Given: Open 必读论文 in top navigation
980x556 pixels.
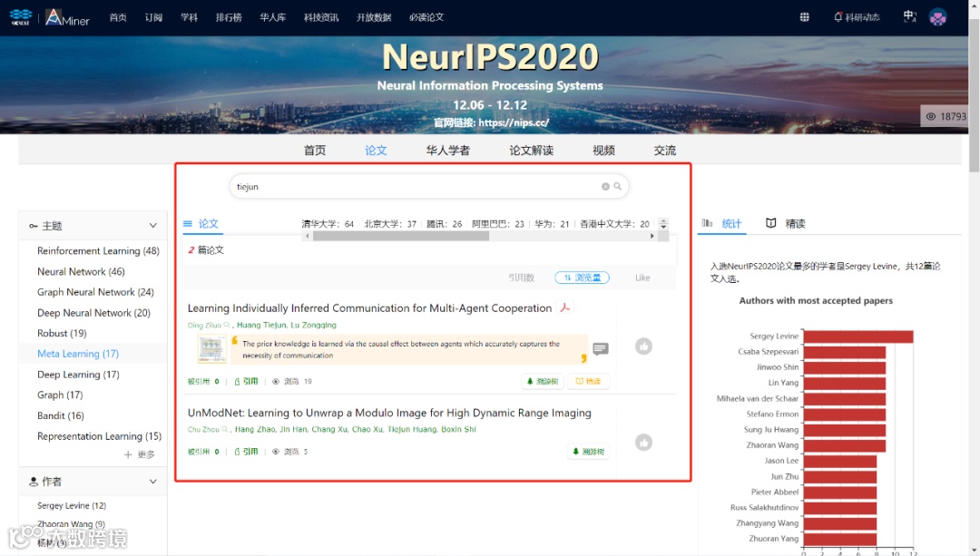Looking at the screenshot, I should [x=426, y=17].
